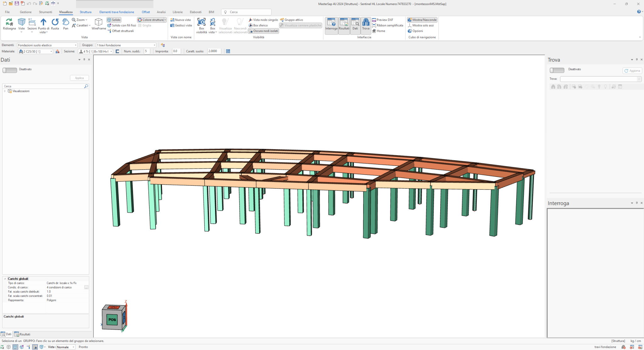644x350 pixels.
Task: Select the Ruota rotate tool
Action: pyautogui.click(x=55, y=24)
